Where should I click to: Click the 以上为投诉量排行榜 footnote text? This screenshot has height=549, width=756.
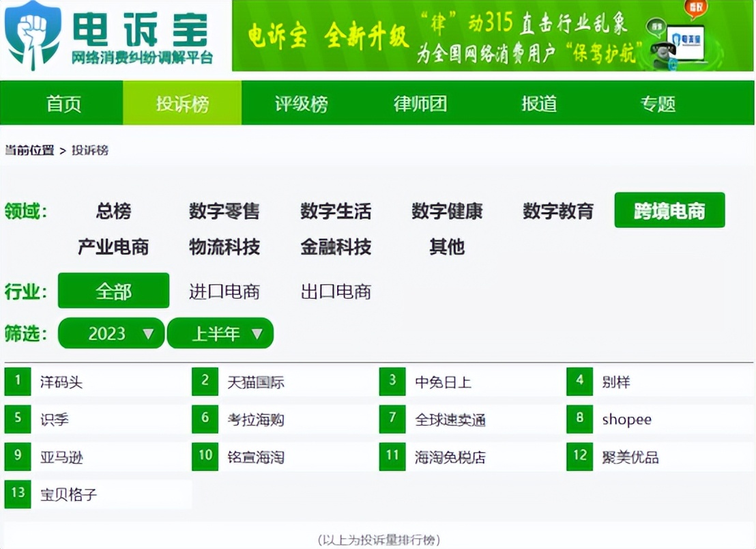coord(379,539)
